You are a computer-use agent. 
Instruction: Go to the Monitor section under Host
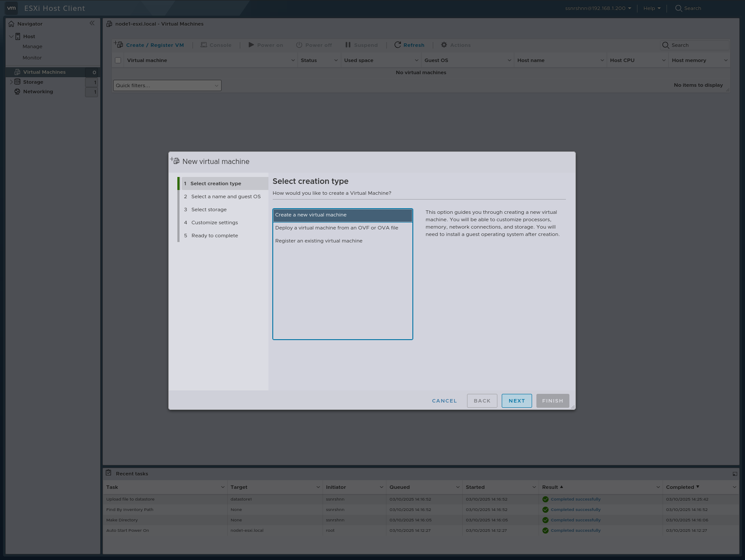[32, 57]
